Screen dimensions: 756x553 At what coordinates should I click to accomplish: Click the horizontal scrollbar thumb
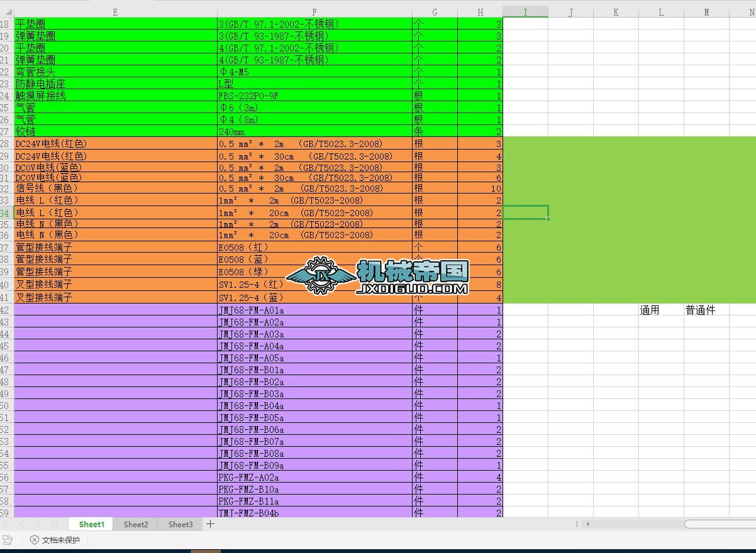[720, 523]
